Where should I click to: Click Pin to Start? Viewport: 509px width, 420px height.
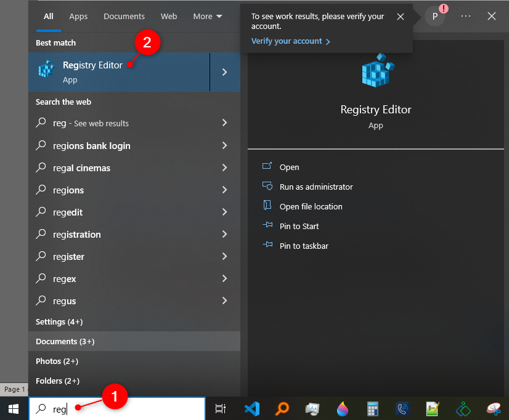[299, 227]
